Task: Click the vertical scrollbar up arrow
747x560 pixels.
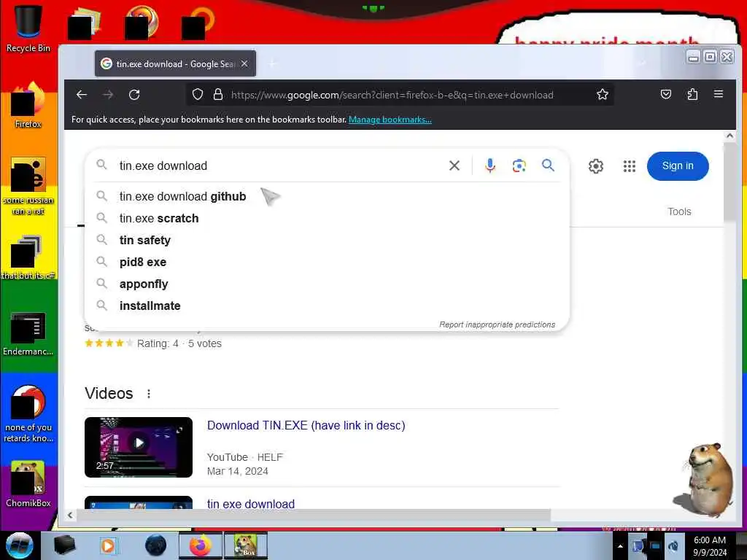Action: (729, 136)
